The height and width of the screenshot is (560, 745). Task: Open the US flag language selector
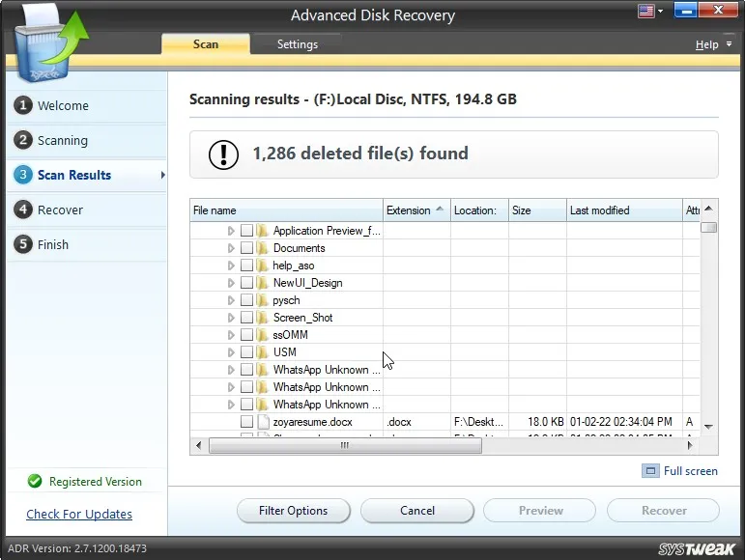tap(650, 11)
